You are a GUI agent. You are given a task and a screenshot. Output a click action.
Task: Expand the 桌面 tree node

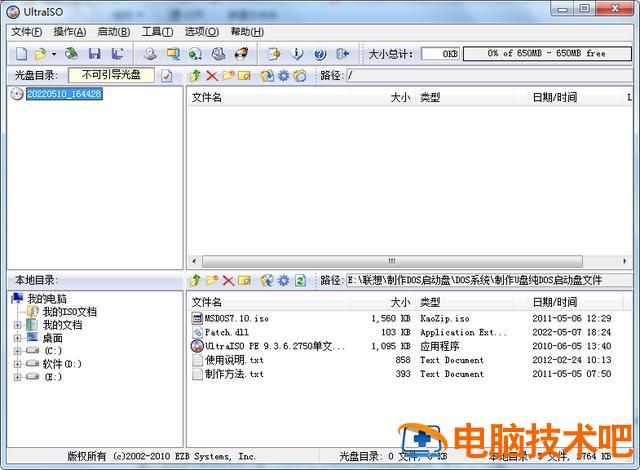pyautogui.click(x=17, y=338)
